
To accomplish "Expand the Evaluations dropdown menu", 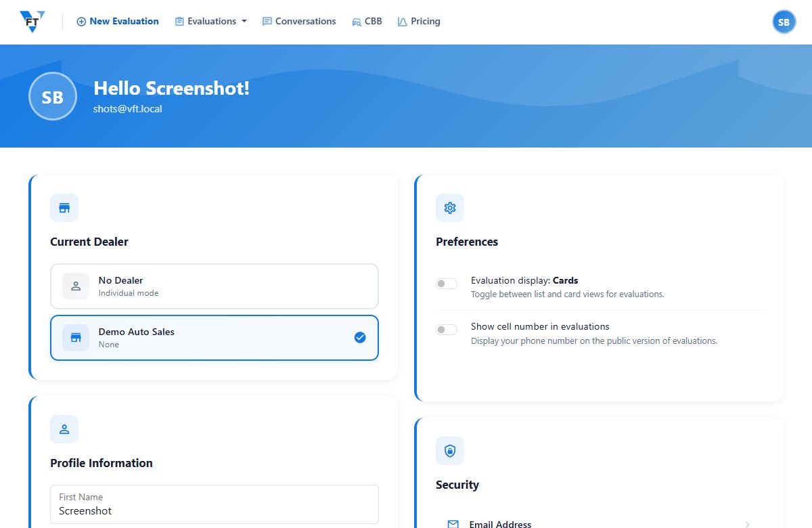I will click(x=210, y=22).
